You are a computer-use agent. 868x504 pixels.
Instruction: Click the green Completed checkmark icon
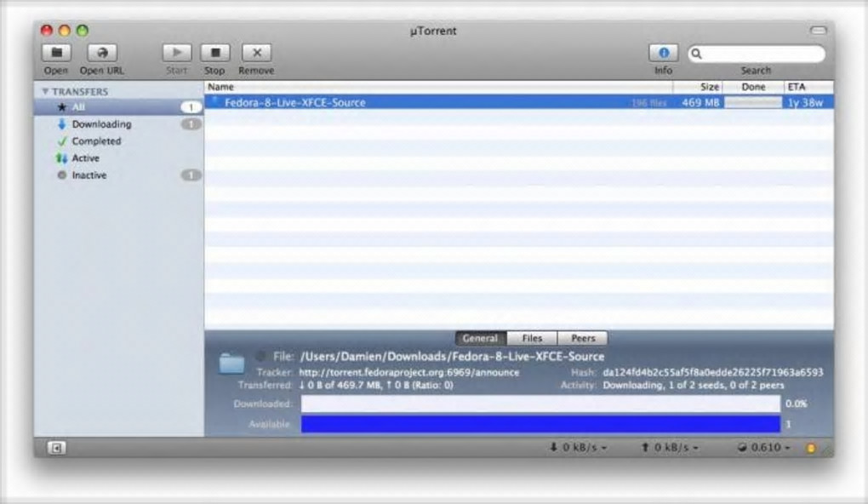(61, 141)
